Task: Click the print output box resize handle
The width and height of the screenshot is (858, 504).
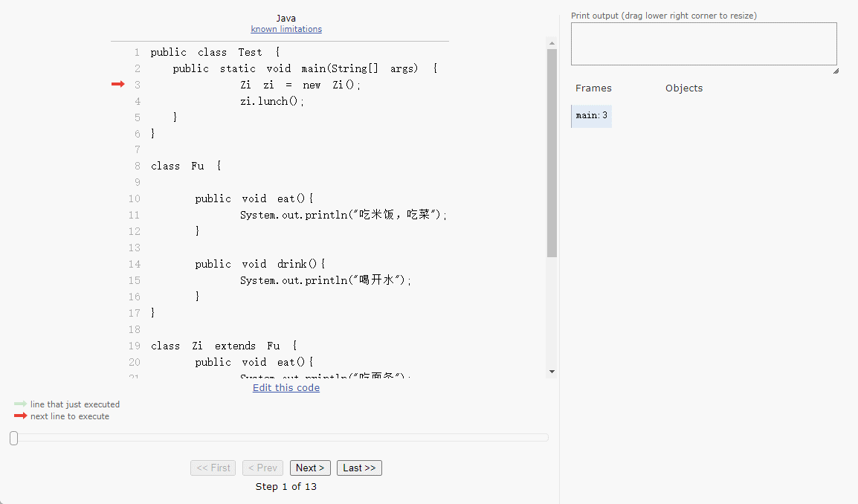Action: 835,71
